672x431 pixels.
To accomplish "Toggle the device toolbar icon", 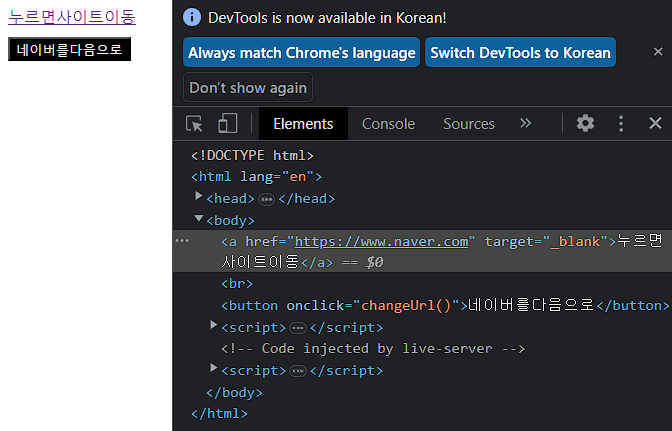I will [228, 123].
